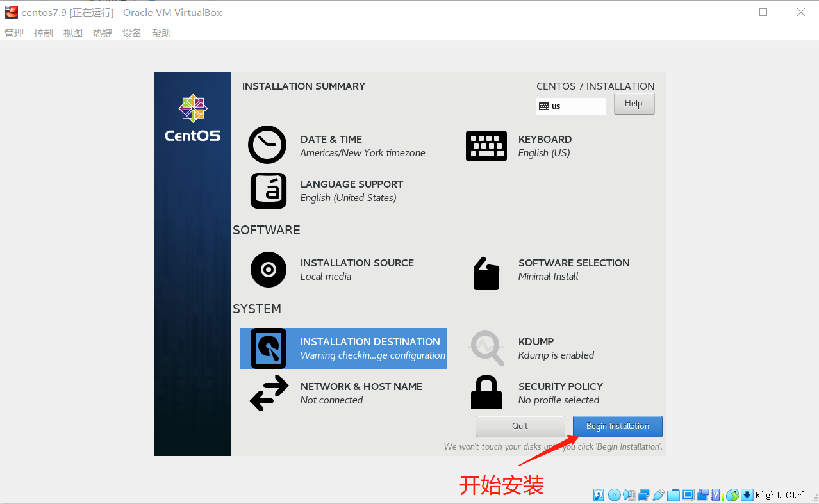
Task: Click the USB devices status icon
Action: click(659, 494)
